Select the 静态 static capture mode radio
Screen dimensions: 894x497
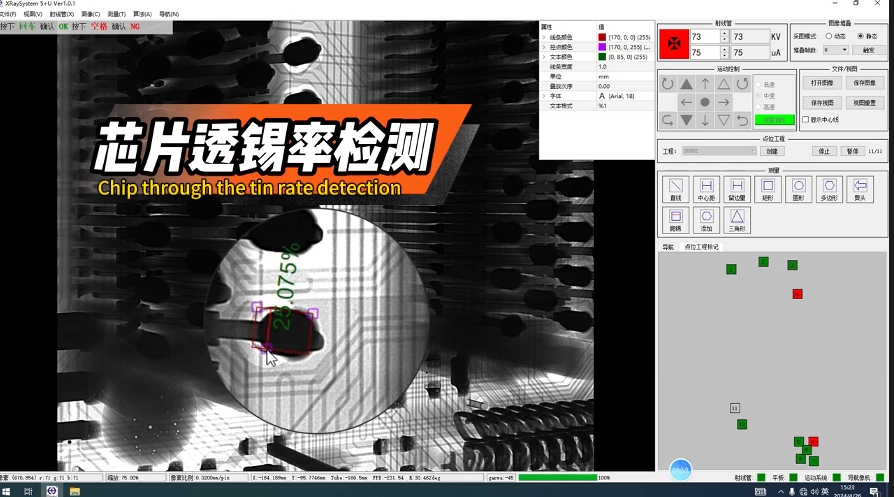[x=859, y=36]
